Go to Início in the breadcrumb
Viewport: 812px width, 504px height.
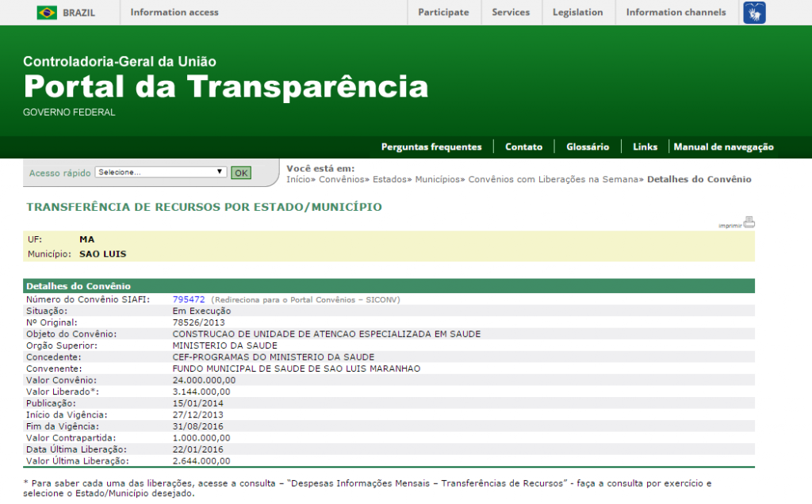[x=299, y=180]
